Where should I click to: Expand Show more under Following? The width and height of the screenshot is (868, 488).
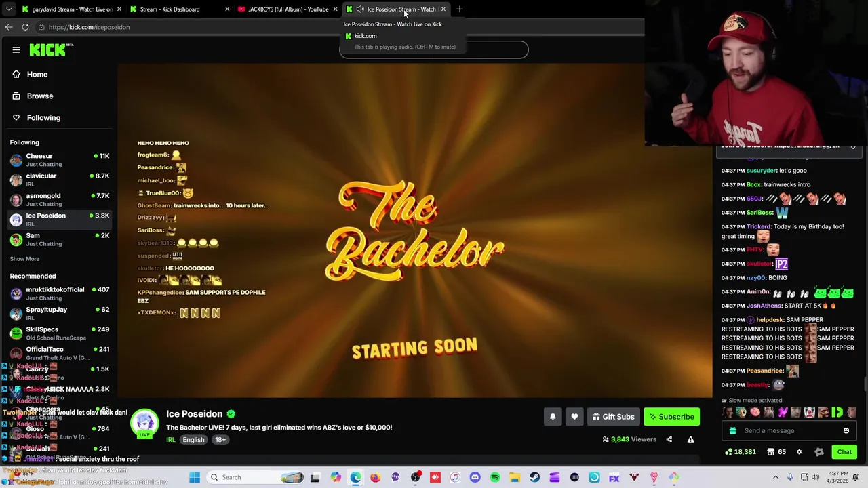(24, 258)
